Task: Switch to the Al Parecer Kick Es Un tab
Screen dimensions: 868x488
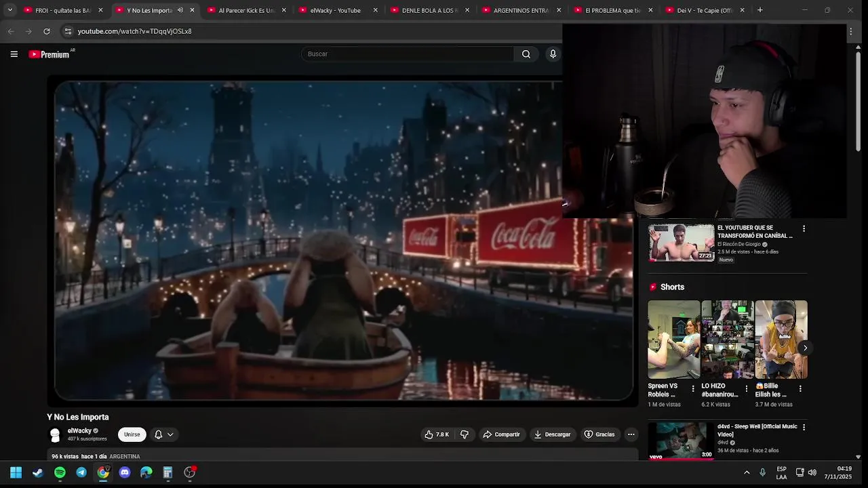Action: pos(247,10)
